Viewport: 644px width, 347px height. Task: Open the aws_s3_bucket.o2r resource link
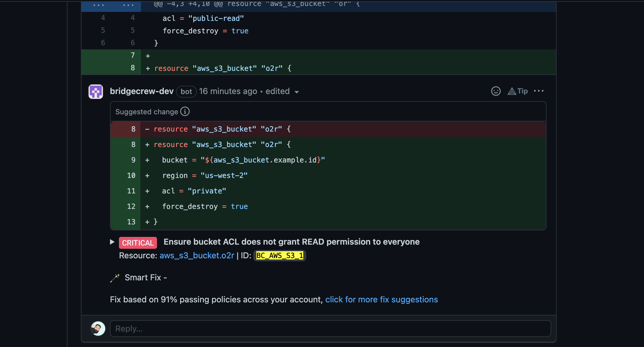point(197,256)
